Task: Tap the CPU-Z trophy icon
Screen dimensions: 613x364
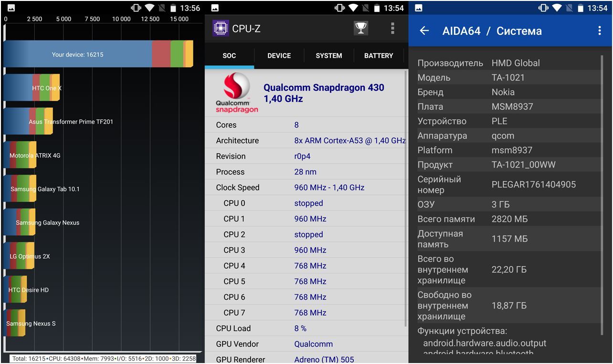Action: pos(361,28)
